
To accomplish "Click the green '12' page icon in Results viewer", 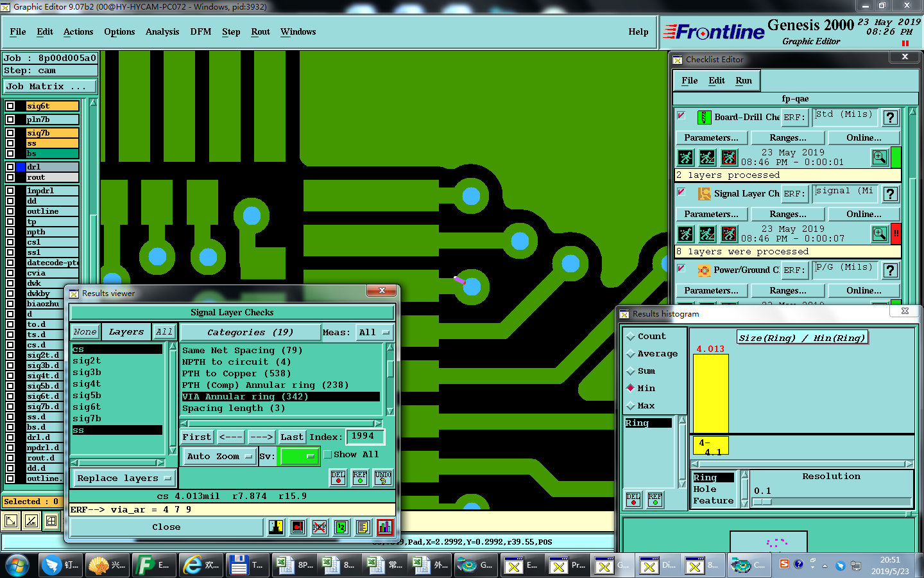I will tap(341, 527).
